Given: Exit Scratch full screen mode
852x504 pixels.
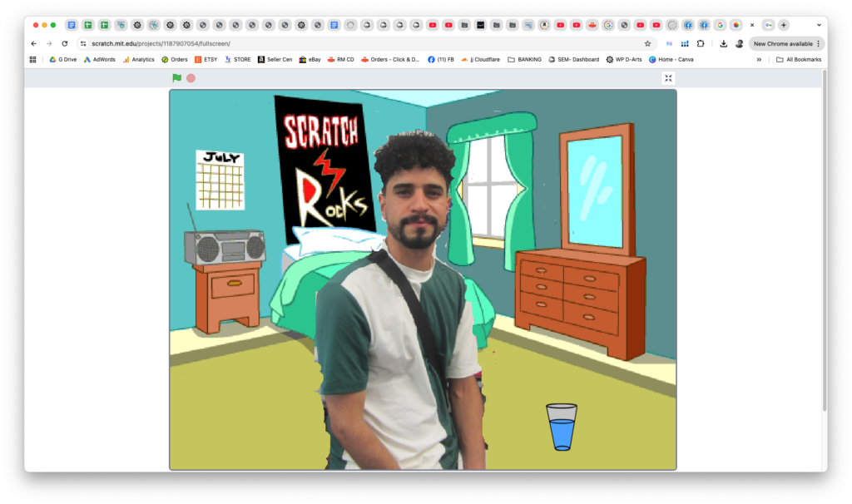Looking at the screenshot, I should [x=668, y=78].
